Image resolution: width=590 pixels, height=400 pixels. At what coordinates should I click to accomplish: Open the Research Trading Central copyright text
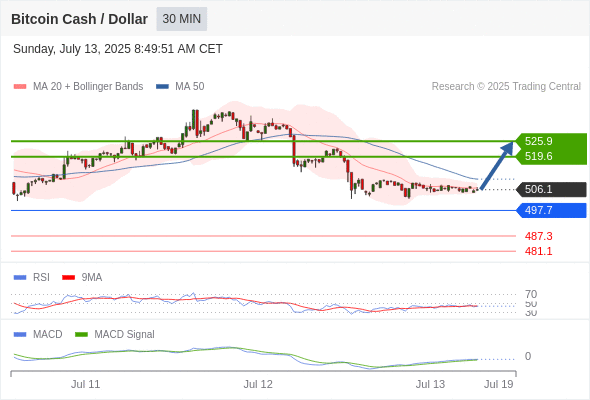click(x=506, y=87)
